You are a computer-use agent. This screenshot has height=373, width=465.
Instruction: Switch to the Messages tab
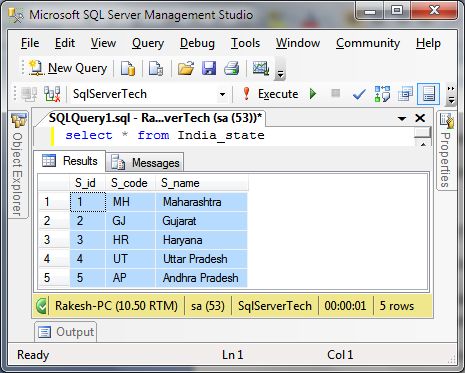tap(145, 163)
